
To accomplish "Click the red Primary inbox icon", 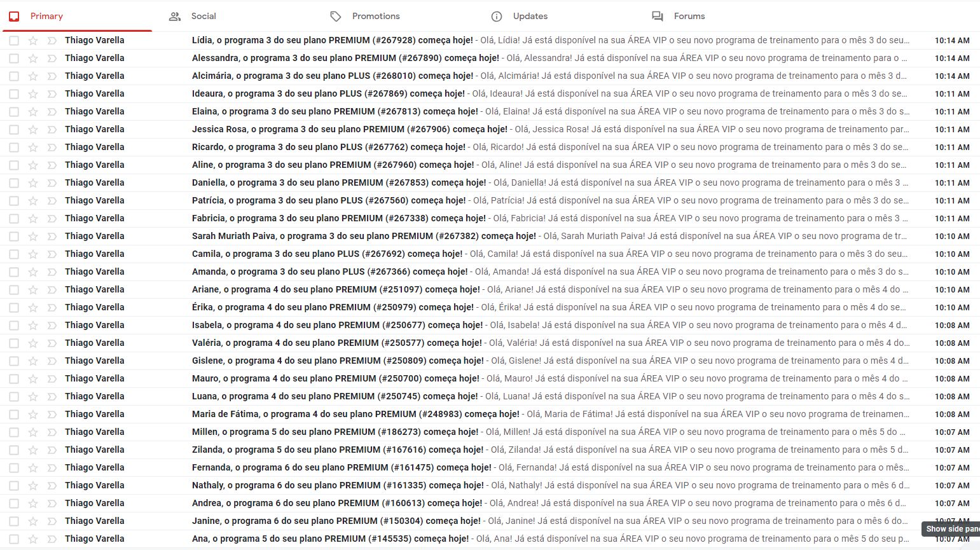I will 14,17.
